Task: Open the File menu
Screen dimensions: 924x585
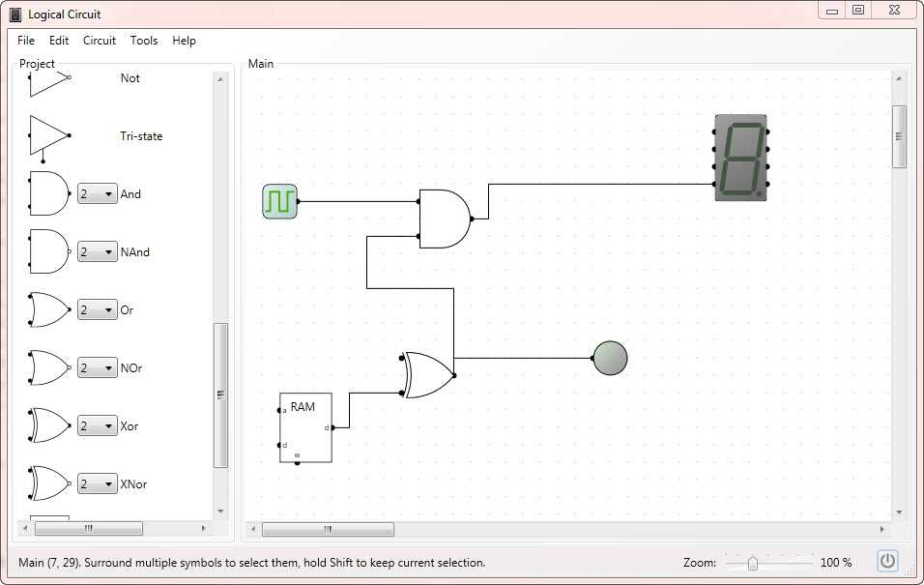Action: pyautogui.click(x=26, y=40)
